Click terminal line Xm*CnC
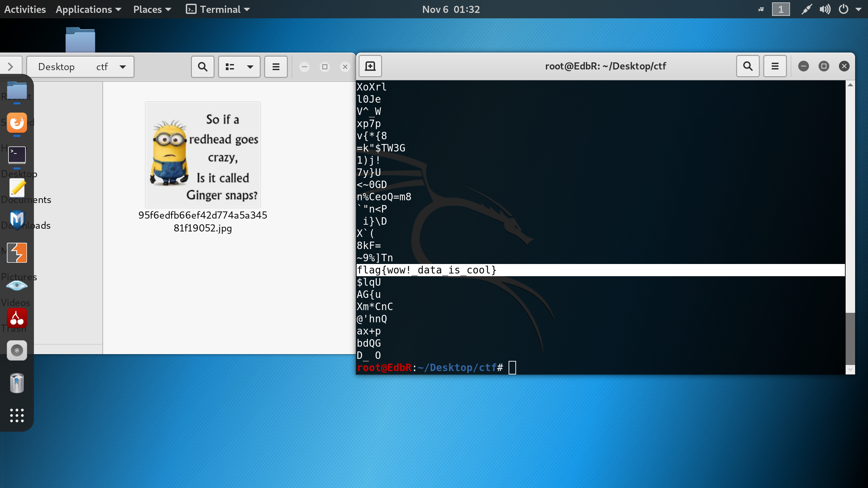Image resolution: width=868 pixels, height=488 pixels. (x=375, y=307)
